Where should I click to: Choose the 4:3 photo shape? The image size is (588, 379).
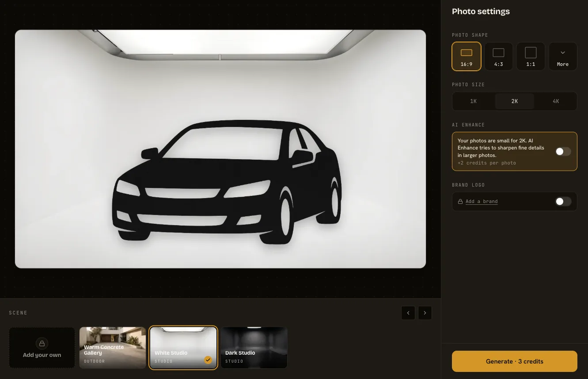(498, 57)
